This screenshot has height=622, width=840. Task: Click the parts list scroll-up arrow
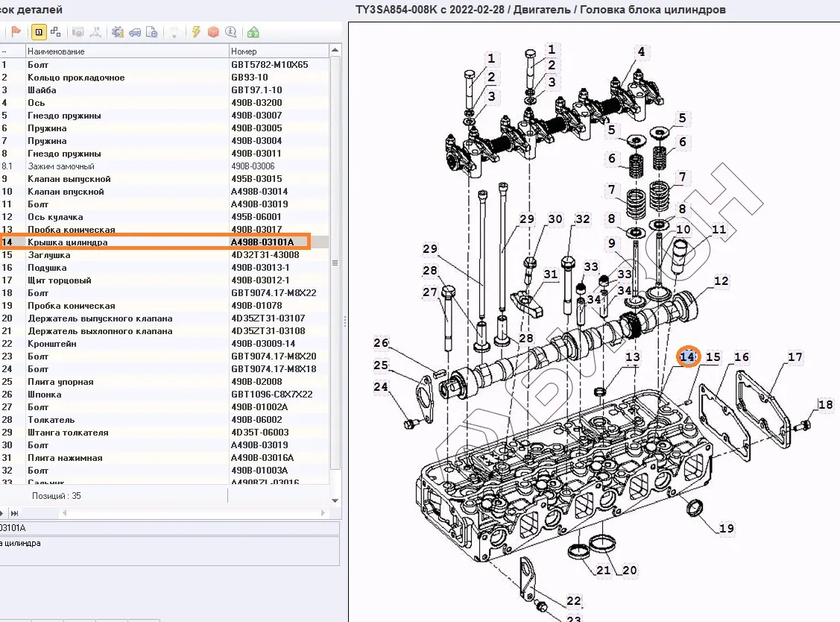(x=335, y=51)
